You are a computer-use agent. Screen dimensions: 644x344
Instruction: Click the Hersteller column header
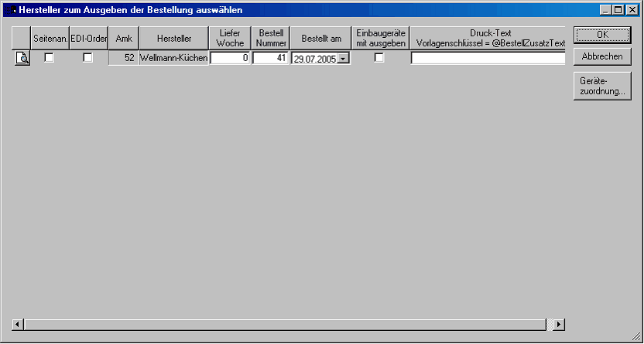tap(173, 39)
